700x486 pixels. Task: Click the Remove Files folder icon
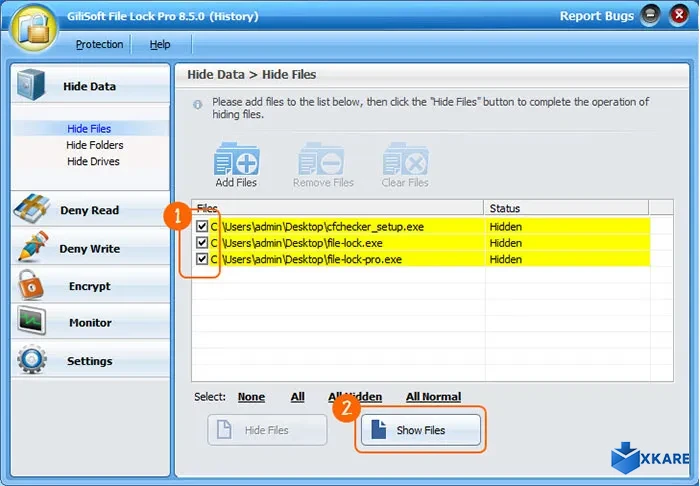[321, 159]
